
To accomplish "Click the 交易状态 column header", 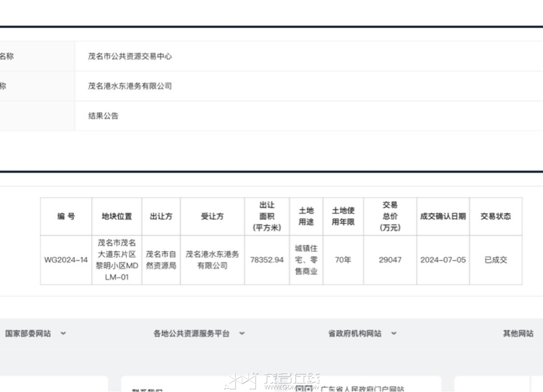I will 496,216.
